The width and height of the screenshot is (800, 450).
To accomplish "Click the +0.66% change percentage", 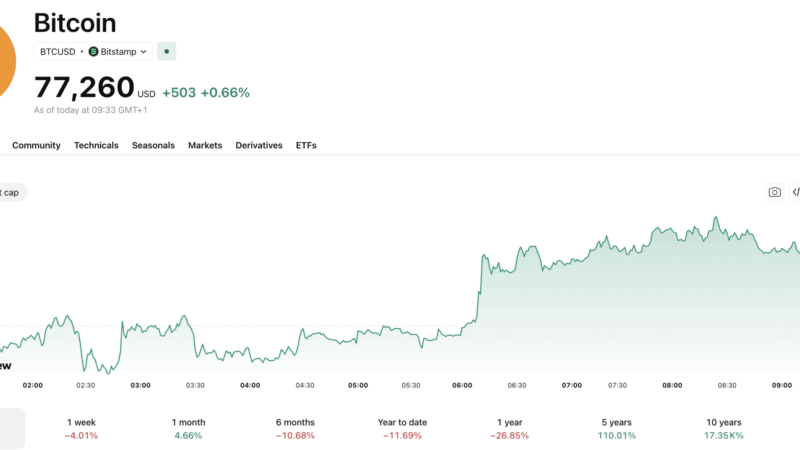I will 225,92.
